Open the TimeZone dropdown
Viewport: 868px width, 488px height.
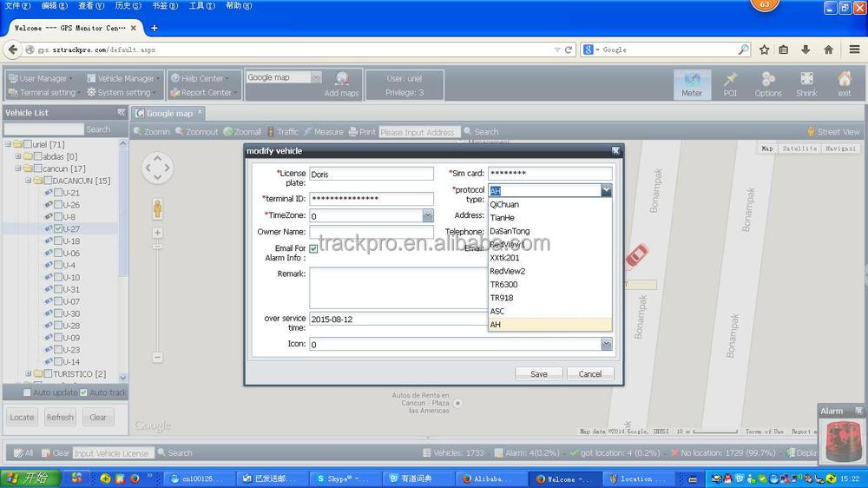pos(427,216)
